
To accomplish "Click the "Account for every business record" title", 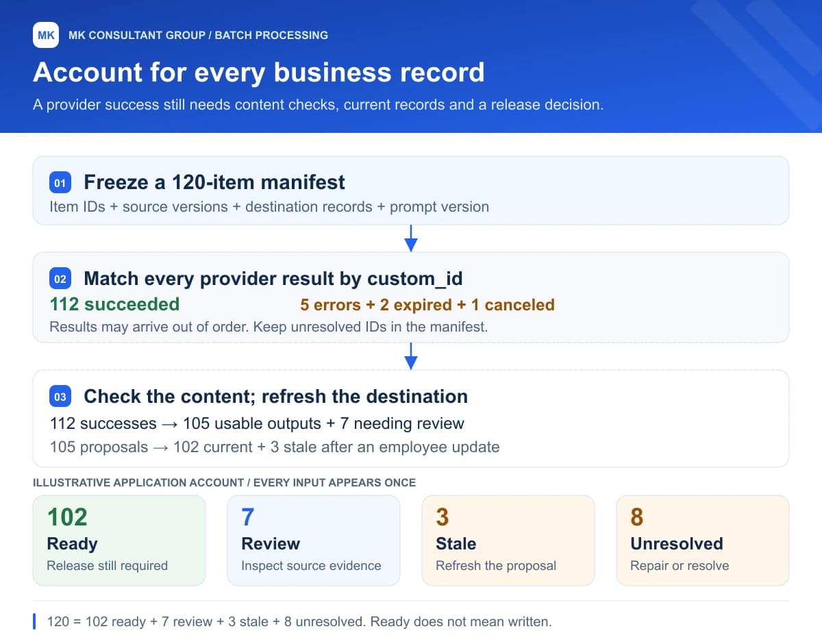I will pos(259,73).
